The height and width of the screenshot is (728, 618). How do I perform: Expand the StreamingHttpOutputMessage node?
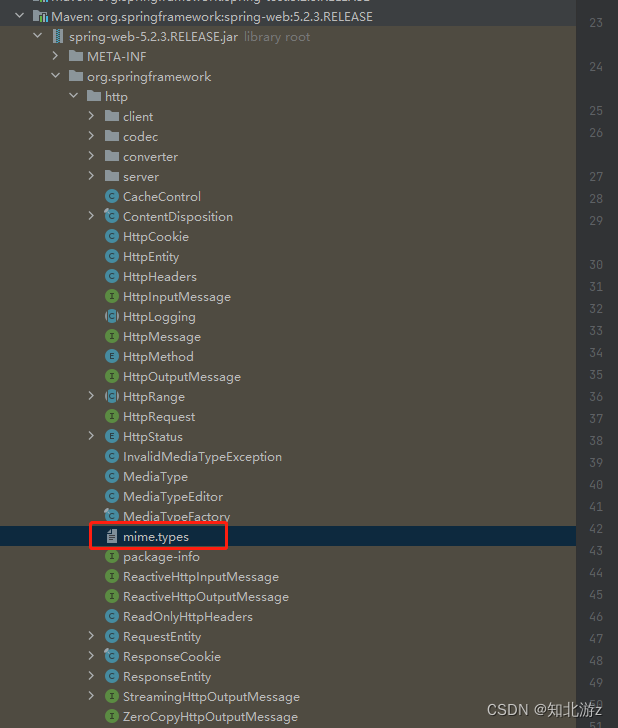tap(91, 696)
